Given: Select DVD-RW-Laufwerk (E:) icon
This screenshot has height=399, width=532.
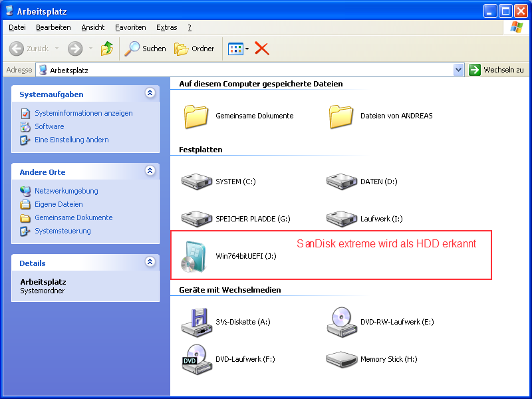Looking at the screenshot, I should coord(341,323).
